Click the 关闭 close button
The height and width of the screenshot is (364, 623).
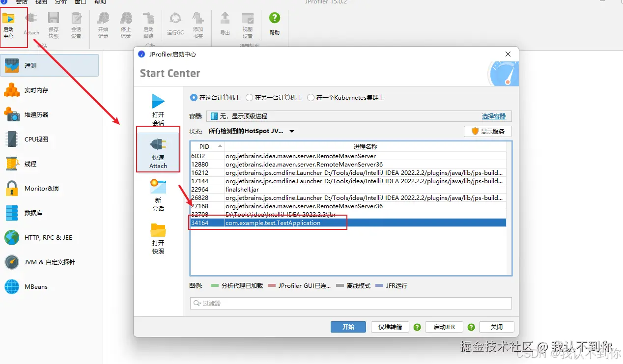(496, 327)
